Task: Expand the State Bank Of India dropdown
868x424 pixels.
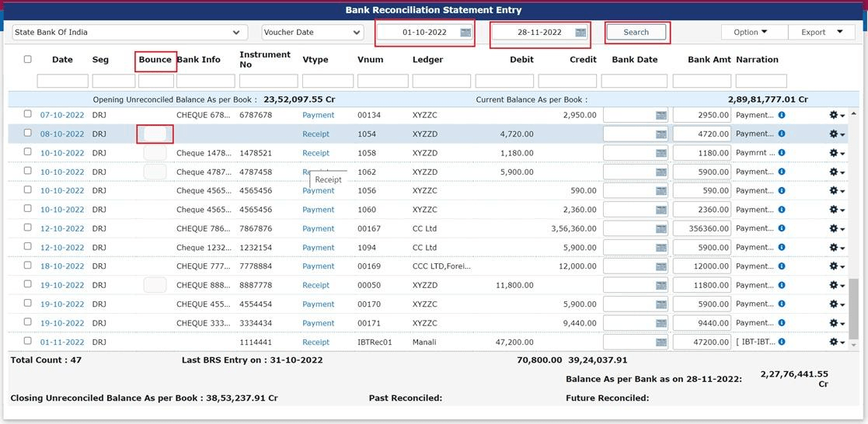Action: click(236, 33)
